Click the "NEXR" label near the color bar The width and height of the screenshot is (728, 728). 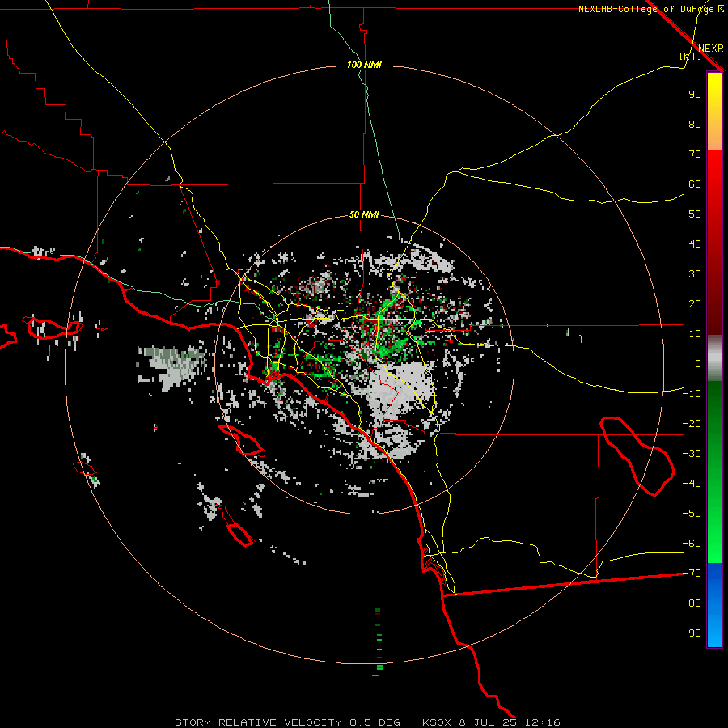(711, 49)
